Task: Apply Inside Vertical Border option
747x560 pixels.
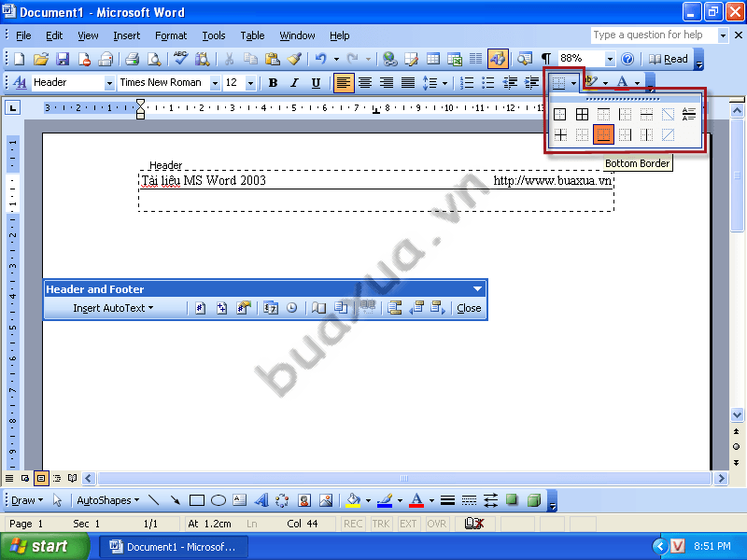Action: (x=646, y=134)
